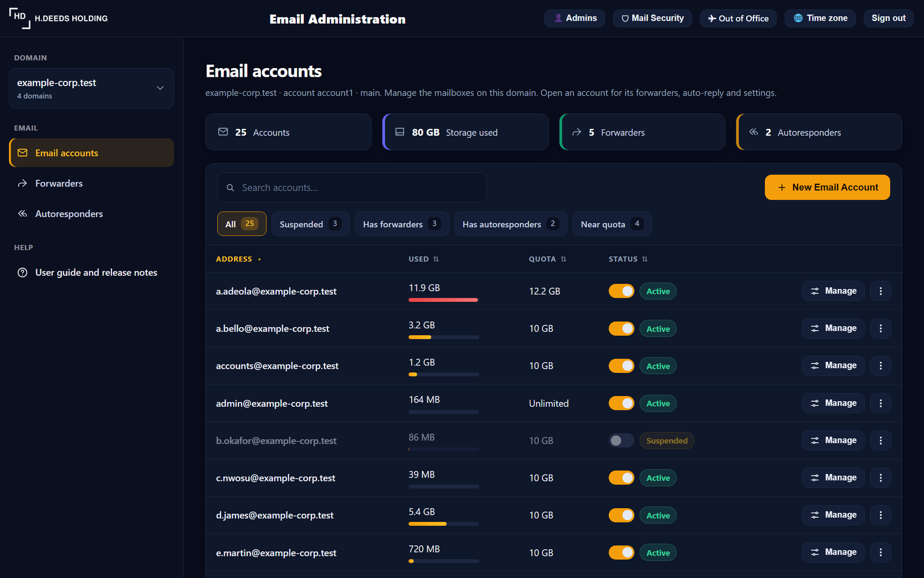Click the search magnifier icon
Image resolution: width=924 pixels, height=578 pixels.
(x=230, y=188)
